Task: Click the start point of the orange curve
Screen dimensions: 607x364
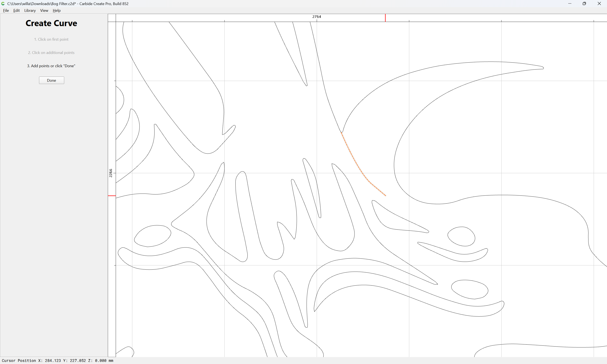Action: [341, 132]
